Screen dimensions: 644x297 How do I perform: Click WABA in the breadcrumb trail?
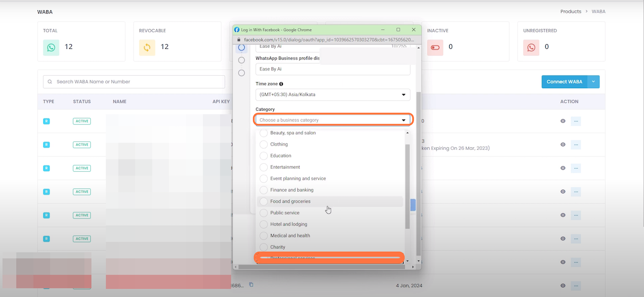[598, 11]
